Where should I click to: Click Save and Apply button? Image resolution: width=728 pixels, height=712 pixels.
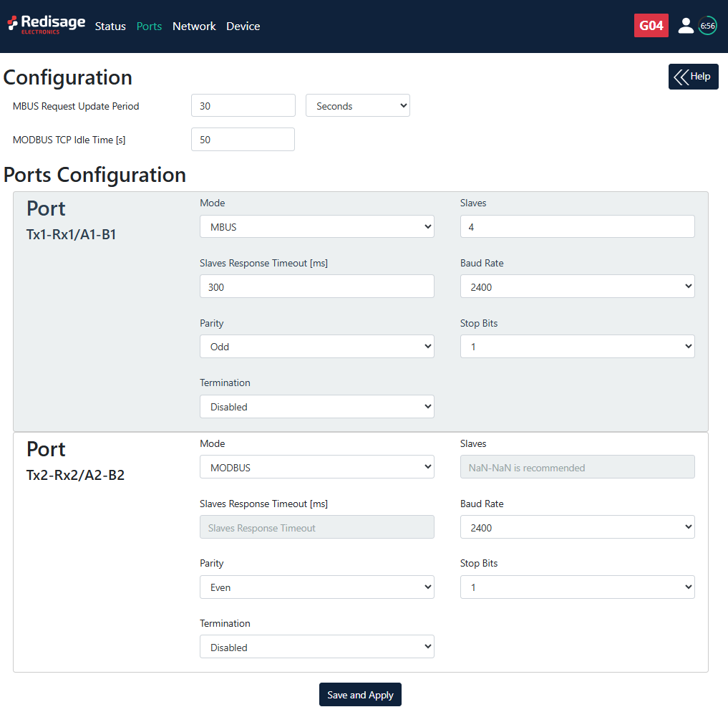point(360,695)
